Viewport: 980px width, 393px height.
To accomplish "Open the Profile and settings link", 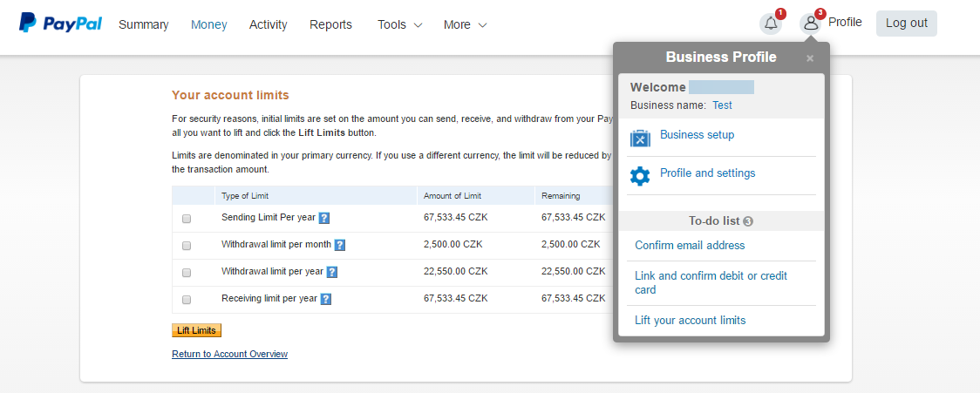I will click(707, 173).
